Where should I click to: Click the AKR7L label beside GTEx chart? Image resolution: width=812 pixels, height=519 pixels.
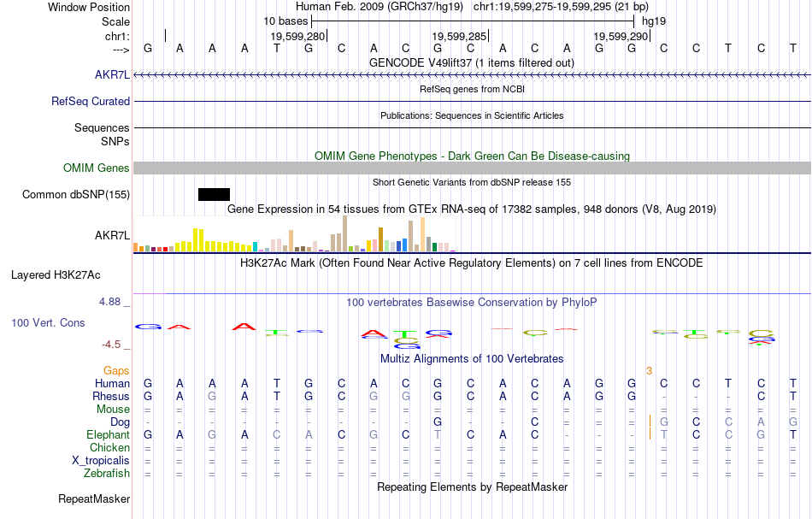(x=112, y=236)
